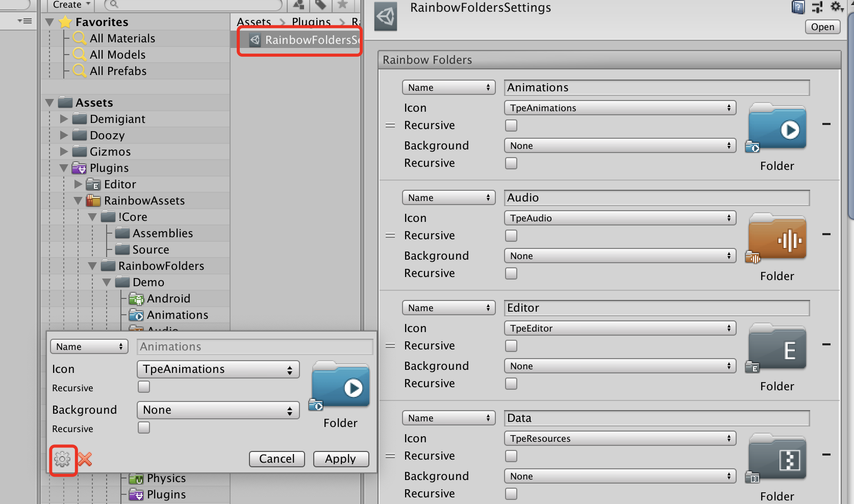Image resolution: width=854 pixels, height=504 pixels.
Task: Click the Apply button in popup
Action: point(341,459)
